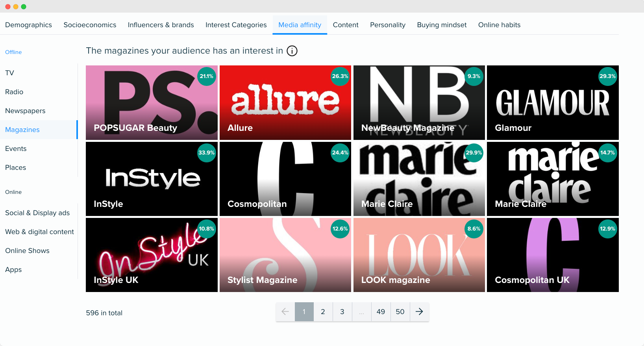Click the 21.1% badge on POPSUGAR Beauty
The width and height of the screenshot is (644, 346).
click(207, 76)
